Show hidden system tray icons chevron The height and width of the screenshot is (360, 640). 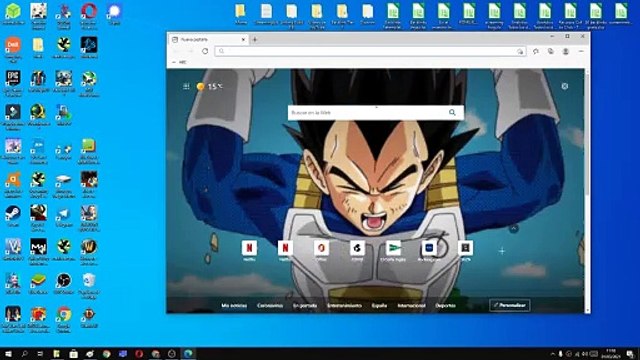[x=553, y=354]
